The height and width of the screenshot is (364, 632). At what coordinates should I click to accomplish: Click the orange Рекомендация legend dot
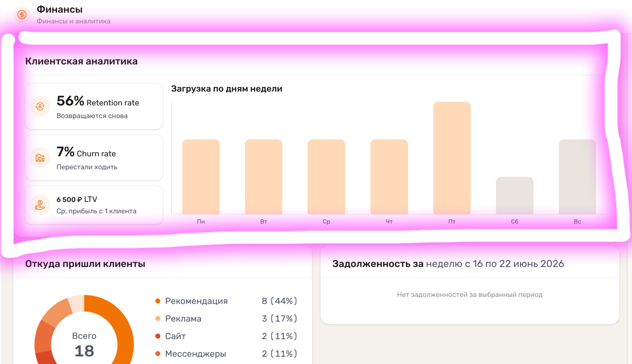[x=158, y=301]
